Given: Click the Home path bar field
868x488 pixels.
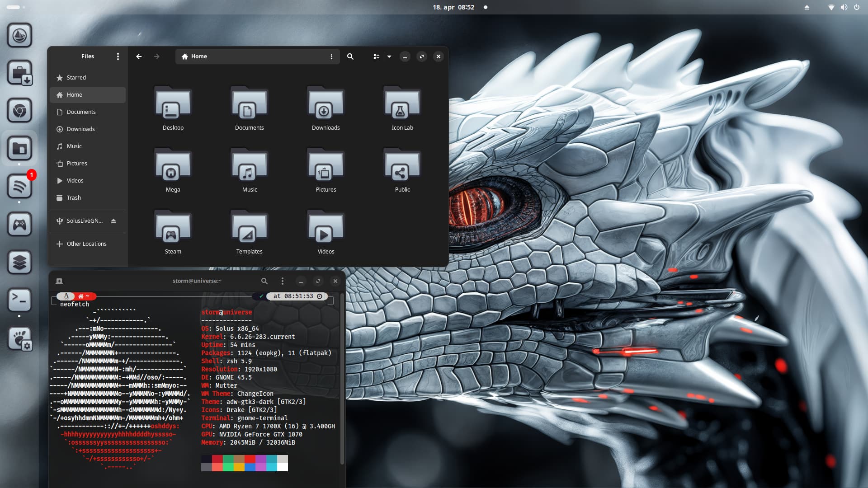Looking at the screenshot, I should tap(257, 56).
